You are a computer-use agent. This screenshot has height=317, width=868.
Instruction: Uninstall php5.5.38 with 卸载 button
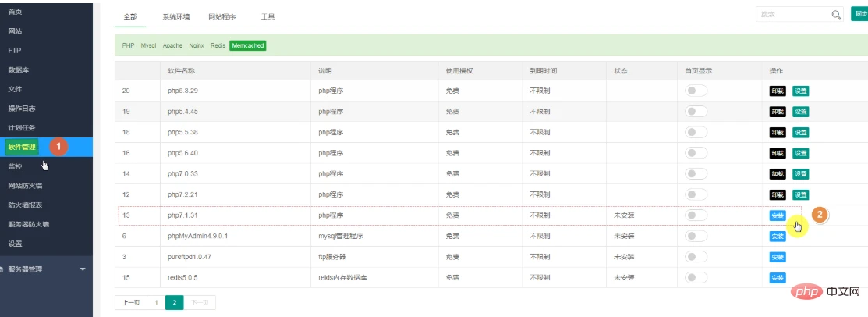[778, 133]
